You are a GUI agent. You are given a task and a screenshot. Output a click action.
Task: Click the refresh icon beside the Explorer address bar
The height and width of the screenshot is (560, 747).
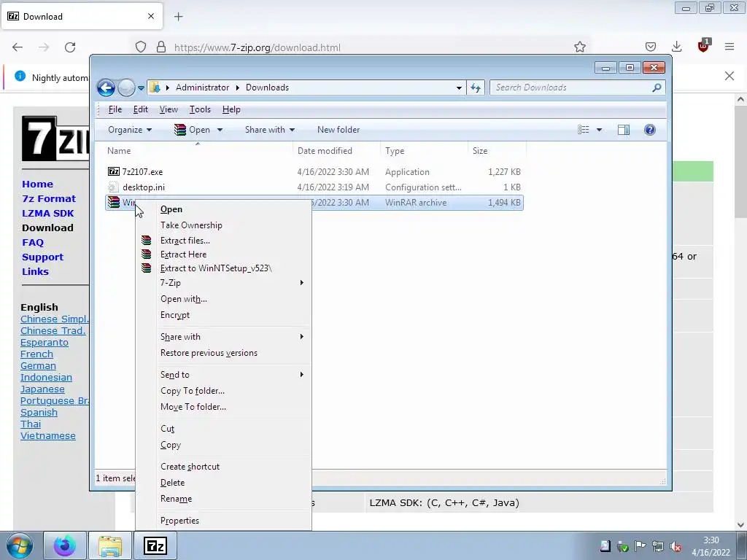[476, 87]
